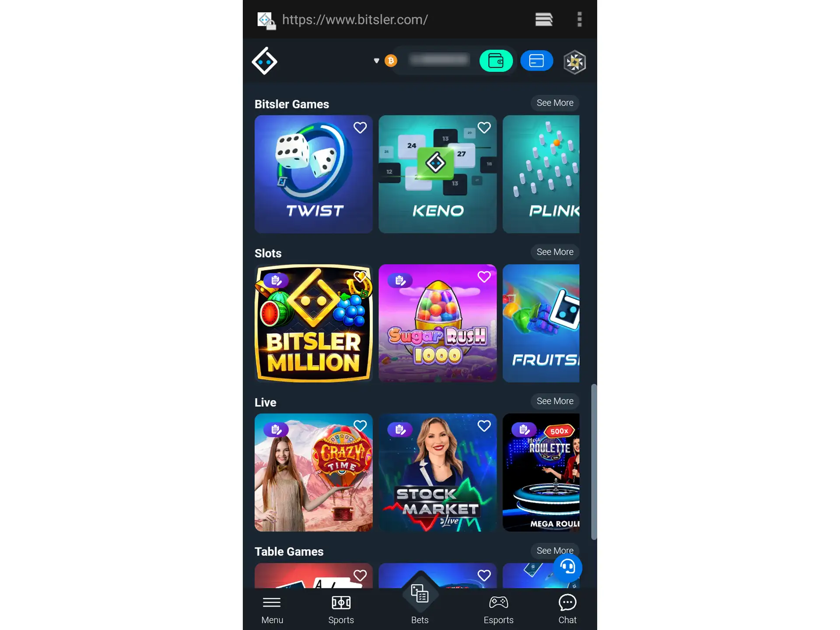Open the Bitsler wallet icon
The height and width of the screenshot is (630, 840).
pyautogui.click(x=495, y=61)
